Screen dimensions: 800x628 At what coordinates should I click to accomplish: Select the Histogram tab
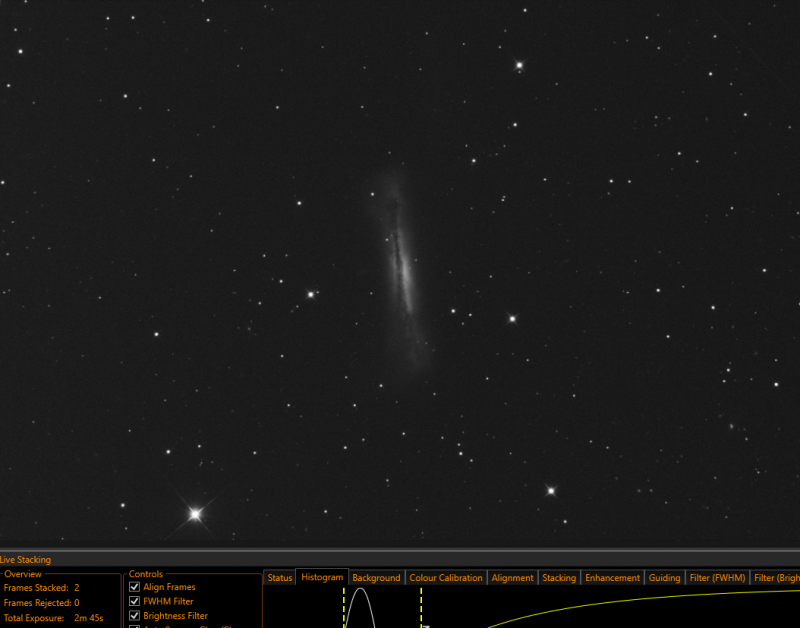click(322, 577)
